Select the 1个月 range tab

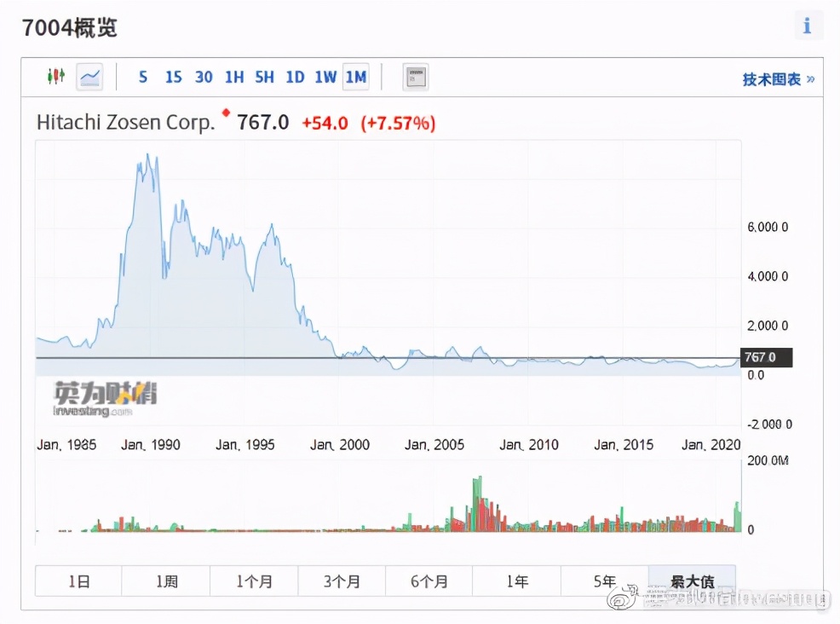coord(255,581)
